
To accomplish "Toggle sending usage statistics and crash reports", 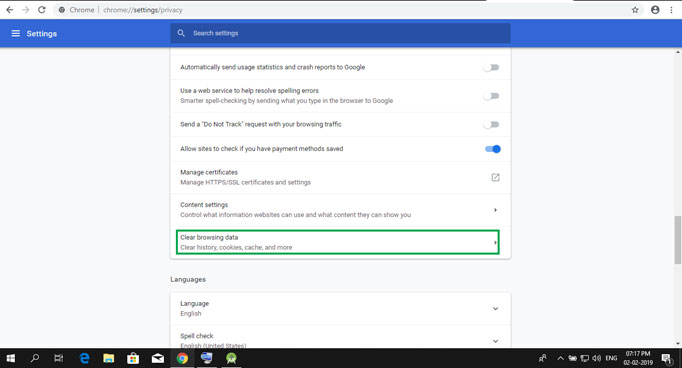I will tap(491, 67).
